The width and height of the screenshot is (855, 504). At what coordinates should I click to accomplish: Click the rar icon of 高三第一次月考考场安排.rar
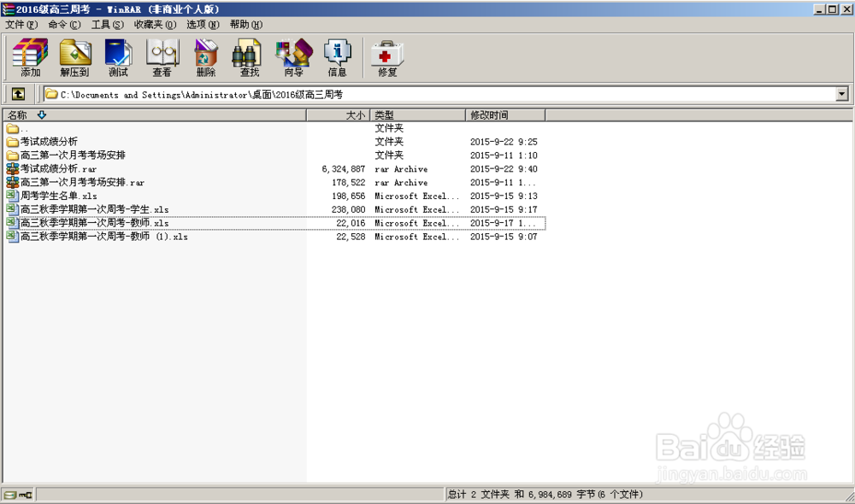point(13,183)
